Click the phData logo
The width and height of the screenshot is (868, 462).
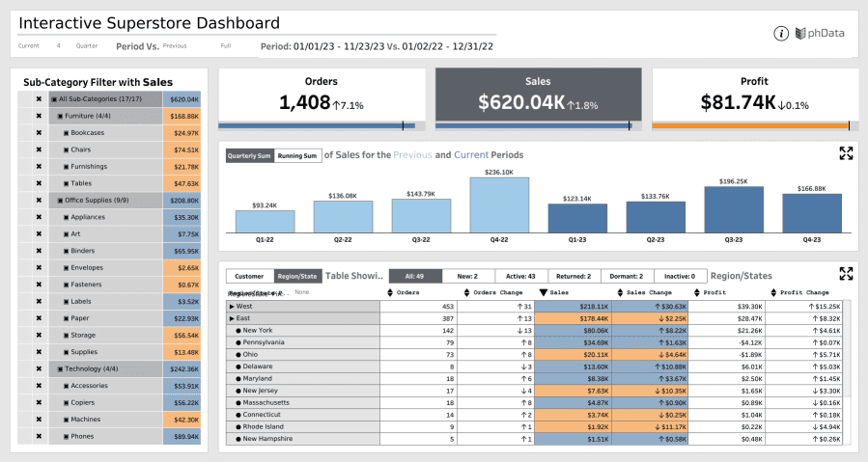[x=820, y=34]
